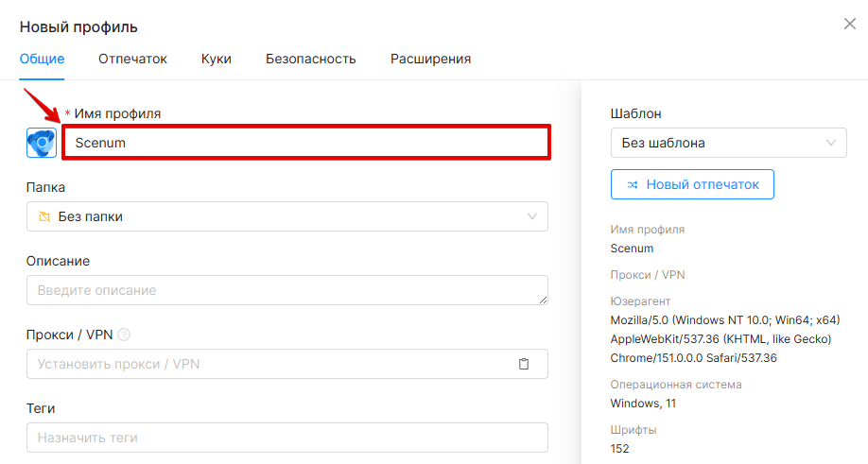Click the Новый профиль dialog title

click(78, 26)
